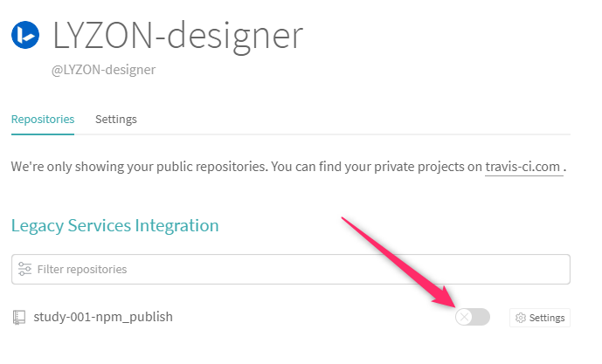Click the LYZON-designer account name heading
Screen dimensions: 602x364
[177, 36]
